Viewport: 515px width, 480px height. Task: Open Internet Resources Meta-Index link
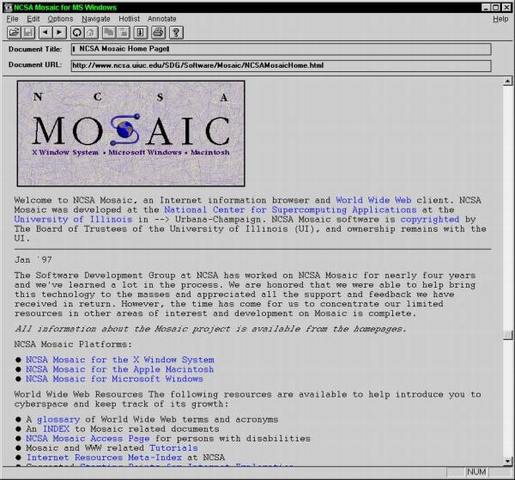tap(104, 457)
